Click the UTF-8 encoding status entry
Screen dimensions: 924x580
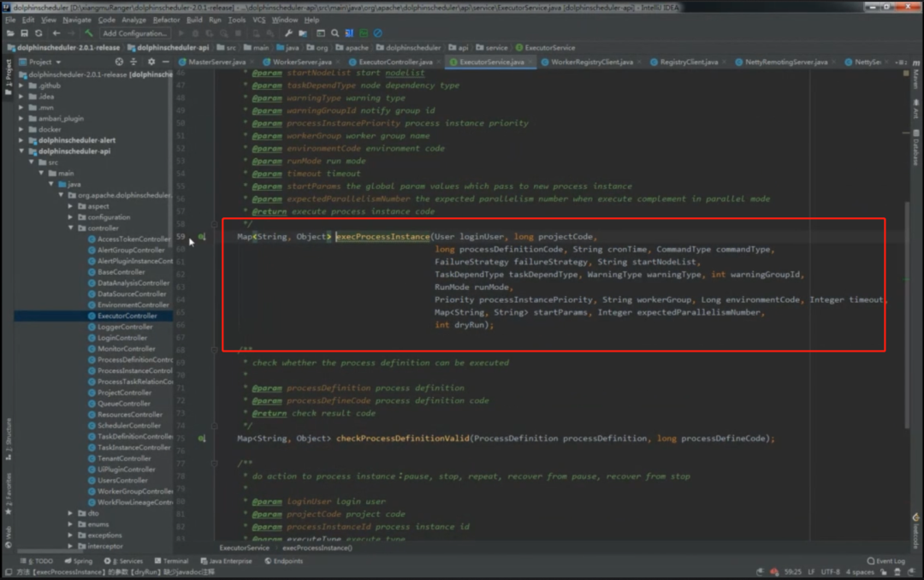(x=830, y=571)
